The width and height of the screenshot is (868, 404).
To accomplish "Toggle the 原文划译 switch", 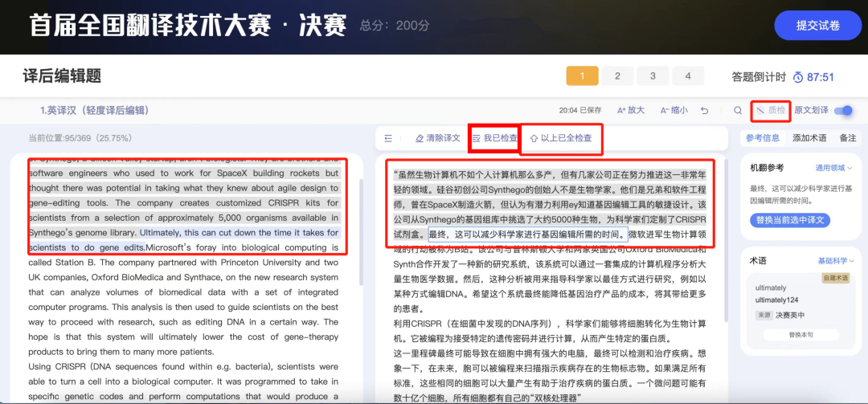I will tap(842, 111).
